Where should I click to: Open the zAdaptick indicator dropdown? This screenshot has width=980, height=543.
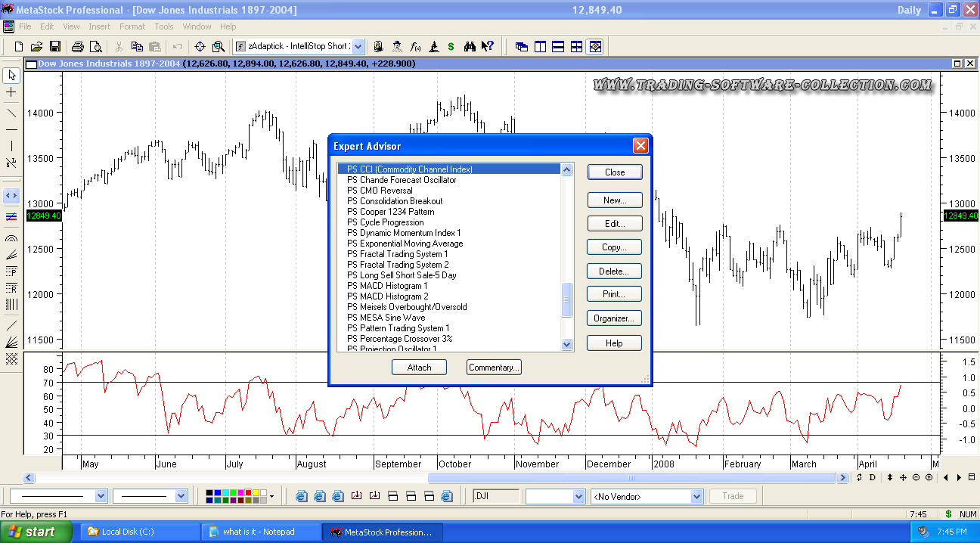tap(358, 46)
